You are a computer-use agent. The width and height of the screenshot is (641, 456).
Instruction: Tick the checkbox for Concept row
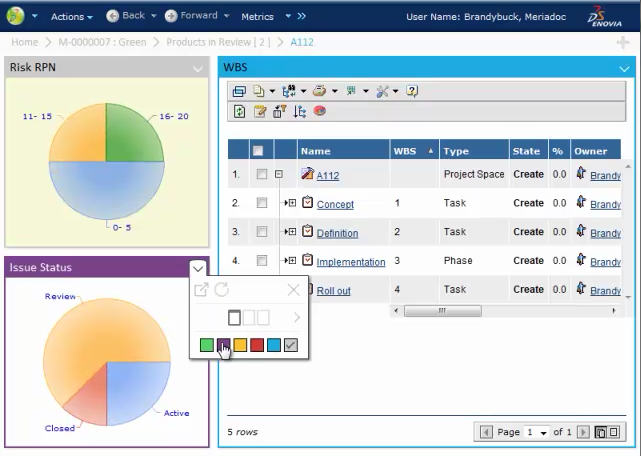point(261,203)
